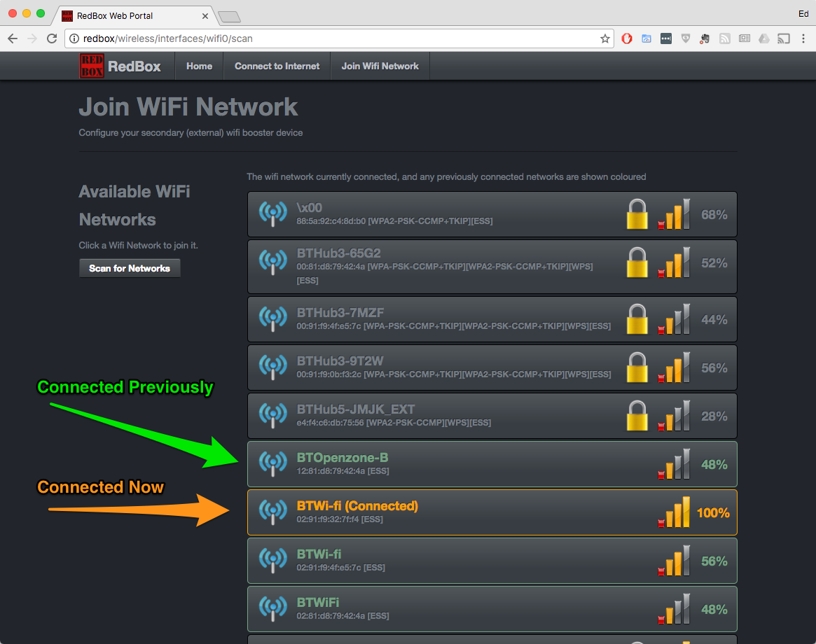Click antenna icon for BTHub3-7MZF
This screenshot has width=816, height=644.
coord(273,318)
